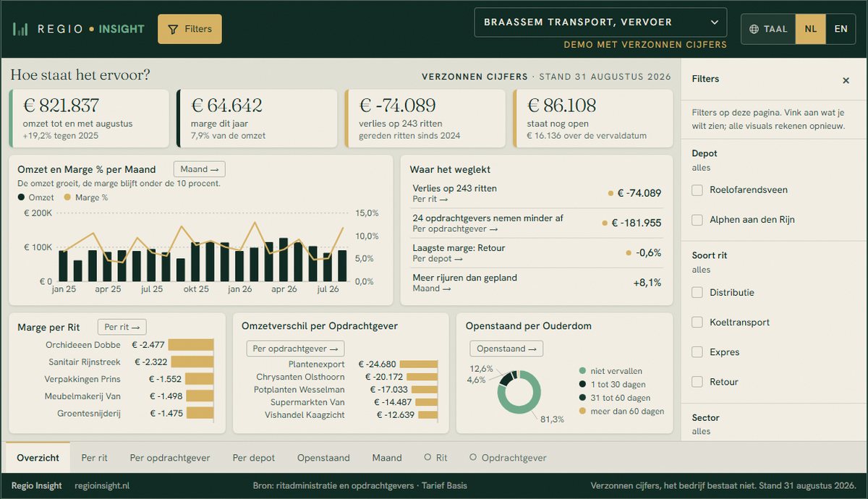Click the +8,1% value for meer rijuren
The height and width of the screenshot is (499, 868).
pyautogui.click(x=647, y=283)
